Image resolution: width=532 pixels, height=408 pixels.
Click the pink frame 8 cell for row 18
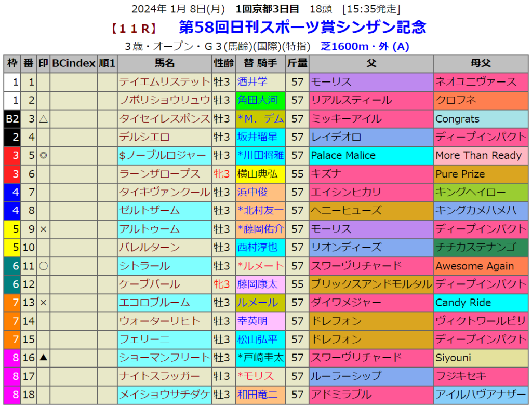[x=11, y=395]
